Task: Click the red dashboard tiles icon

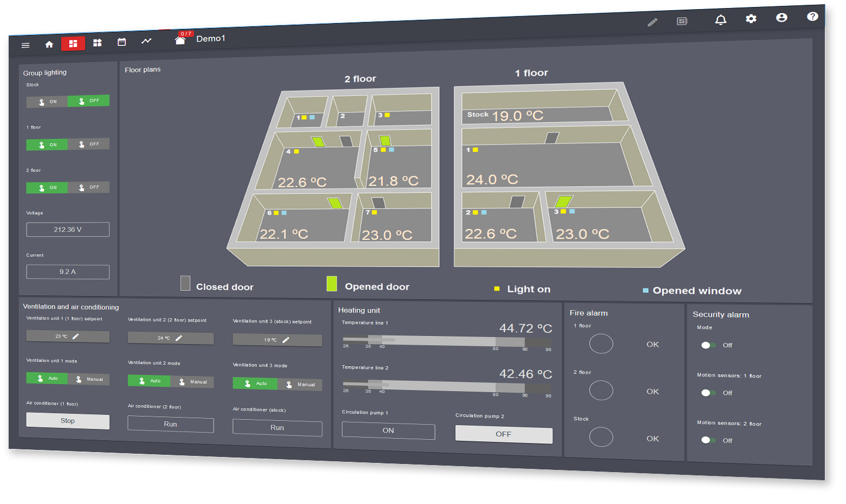Action: [73, 43]
